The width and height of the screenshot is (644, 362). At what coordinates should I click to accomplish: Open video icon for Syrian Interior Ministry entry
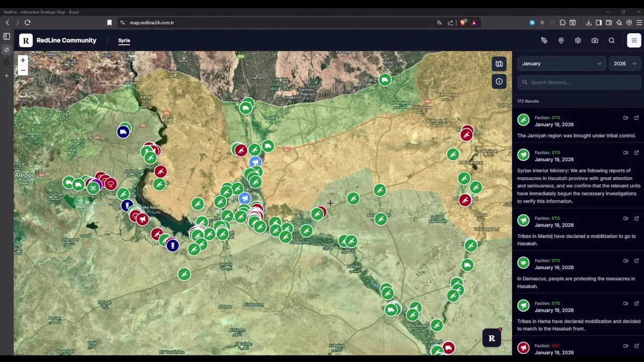click(626, 153)
